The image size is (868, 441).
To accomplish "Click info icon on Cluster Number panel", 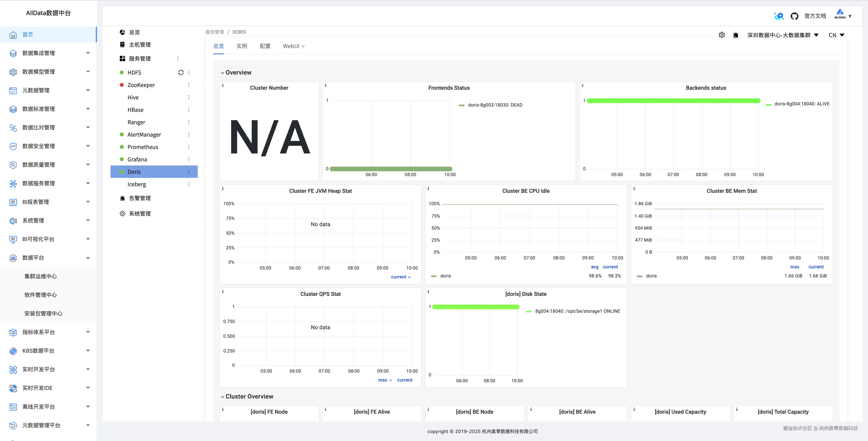I will 223,86.
